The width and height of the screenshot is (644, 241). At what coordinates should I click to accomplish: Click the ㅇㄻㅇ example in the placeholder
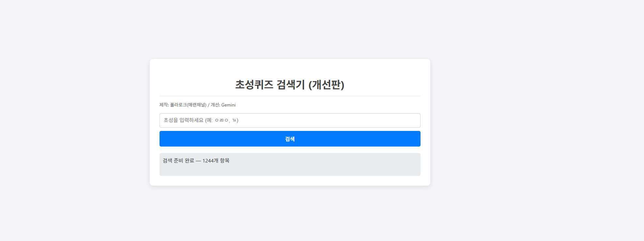tap(222, 120)
